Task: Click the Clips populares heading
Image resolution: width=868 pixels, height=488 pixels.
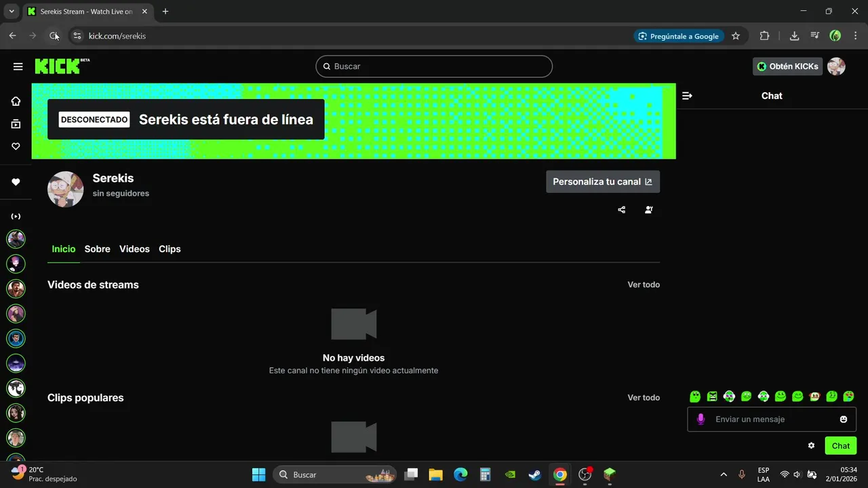Action: coord(85,398)
